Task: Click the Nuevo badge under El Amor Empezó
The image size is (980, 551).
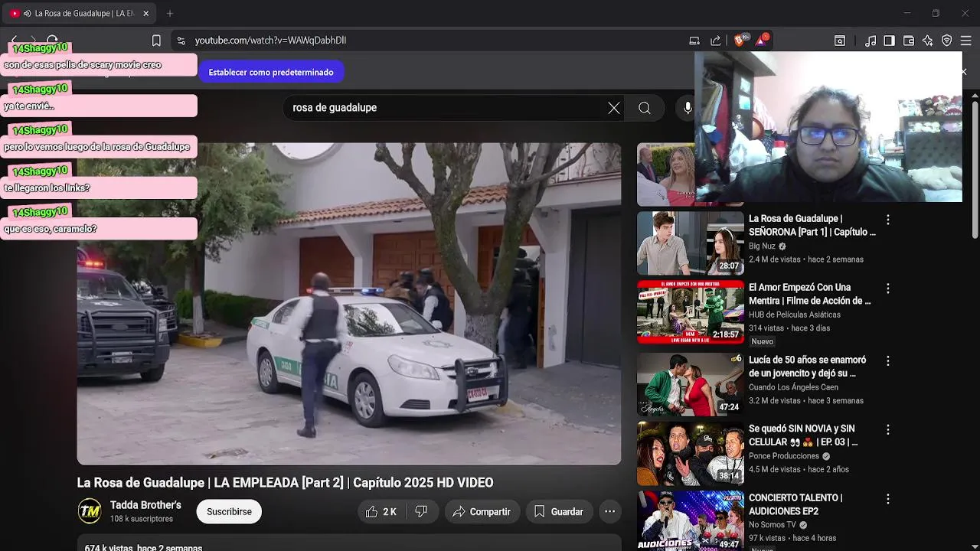Action: coord(762,341)
